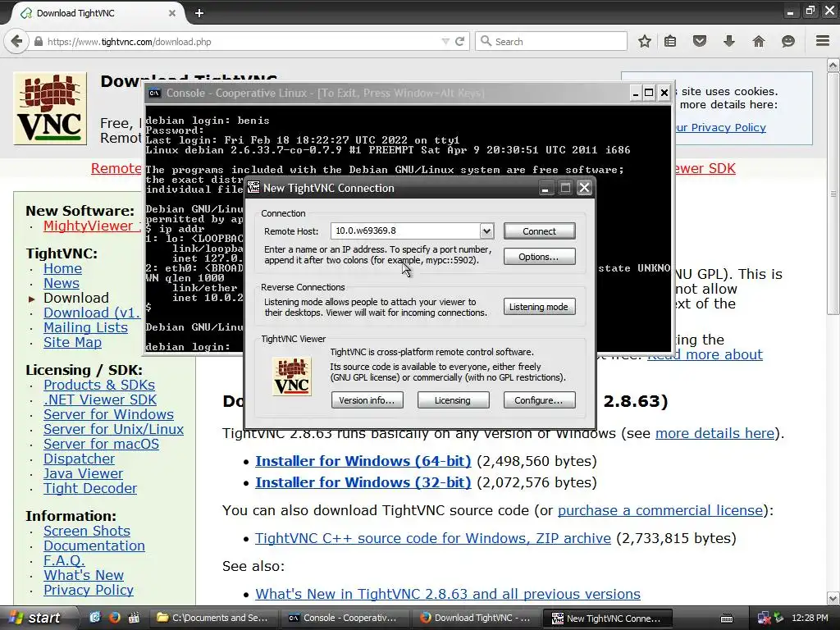Viewport: 840px width, 630px height.
Task: Open the News link in sidebar
Action: [62, 283]
